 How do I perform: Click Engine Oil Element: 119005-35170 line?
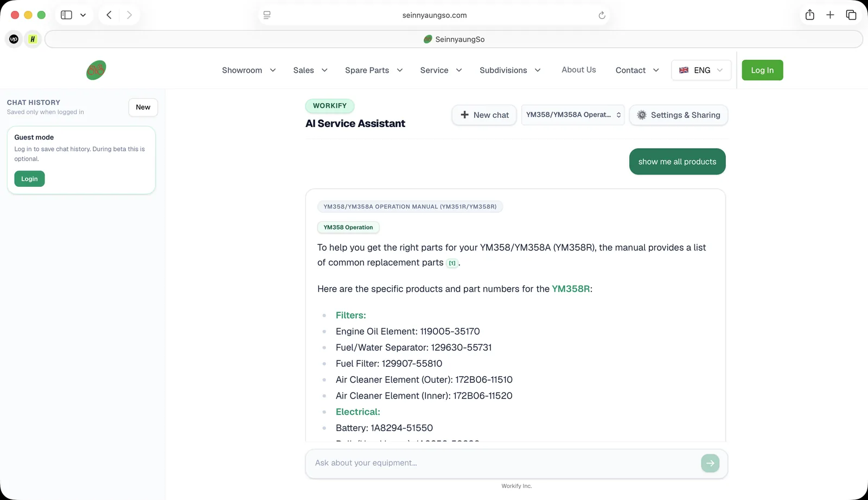(408, 332)
